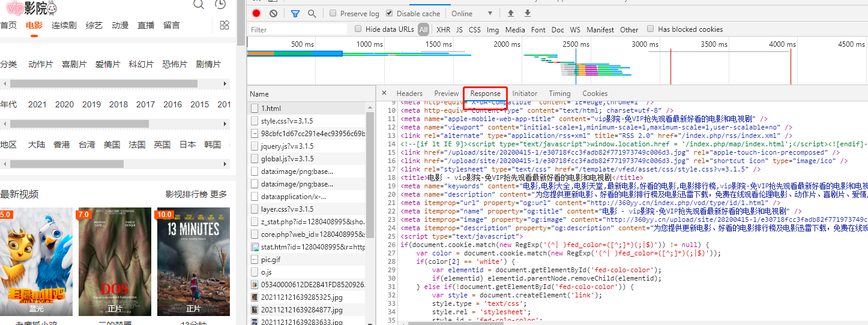Filter movies by 动作片
Image resolution: width=868 pixels, height=325 pixels.
pyautogui.click(x=41, y=64)
